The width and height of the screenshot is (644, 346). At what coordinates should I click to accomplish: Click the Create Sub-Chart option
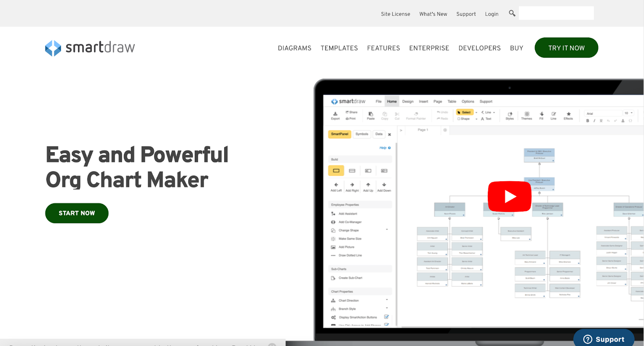[x=347, y=278]
